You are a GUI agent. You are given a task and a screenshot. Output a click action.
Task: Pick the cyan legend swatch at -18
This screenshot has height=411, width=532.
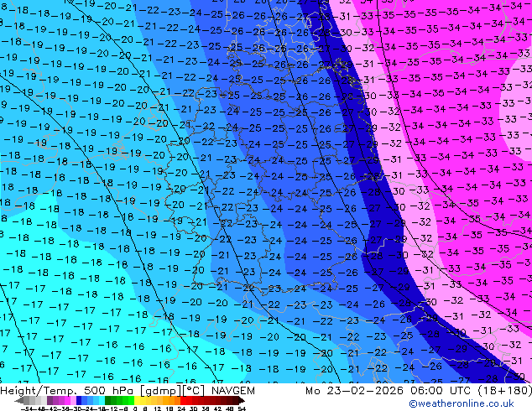102,401
